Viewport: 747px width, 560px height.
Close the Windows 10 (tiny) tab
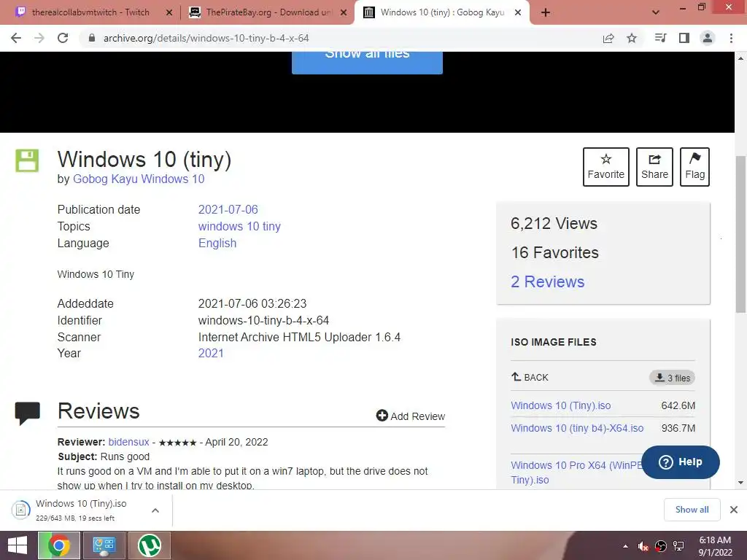(519, 12)
